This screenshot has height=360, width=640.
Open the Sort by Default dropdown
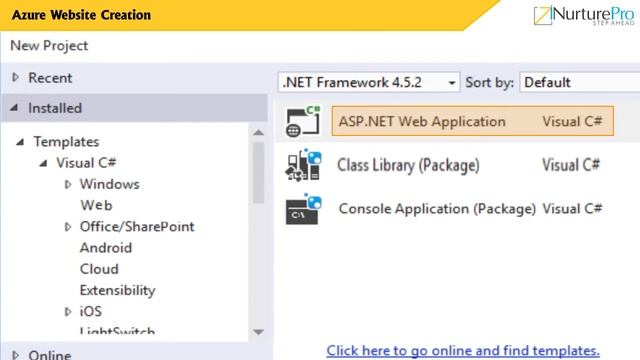point(580,82)
